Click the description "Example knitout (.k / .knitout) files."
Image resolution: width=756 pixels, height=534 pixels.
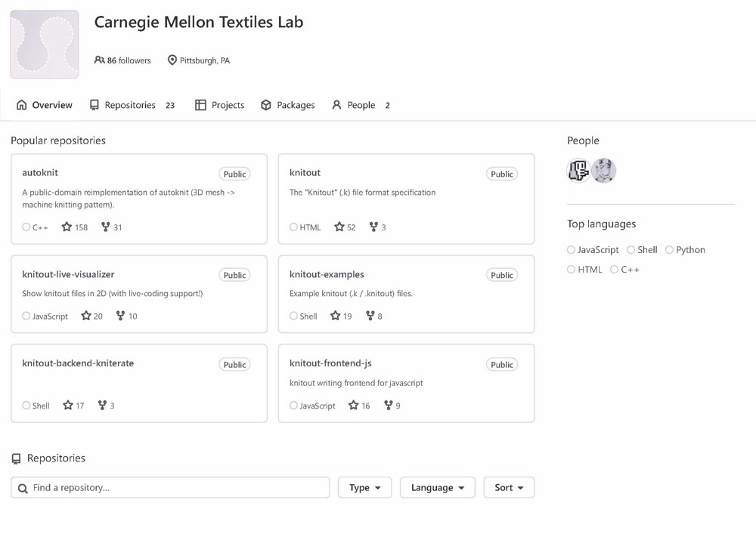[x=351, y=293]
